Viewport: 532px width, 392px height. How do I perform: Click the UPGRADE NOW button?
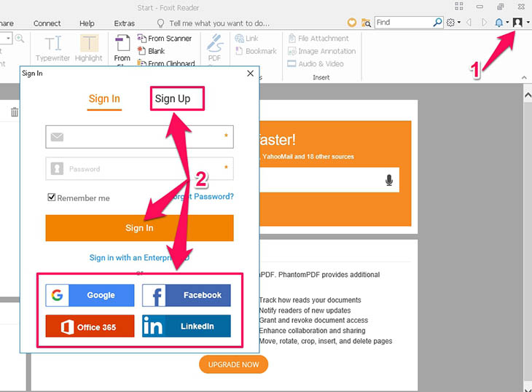[233, 364]
